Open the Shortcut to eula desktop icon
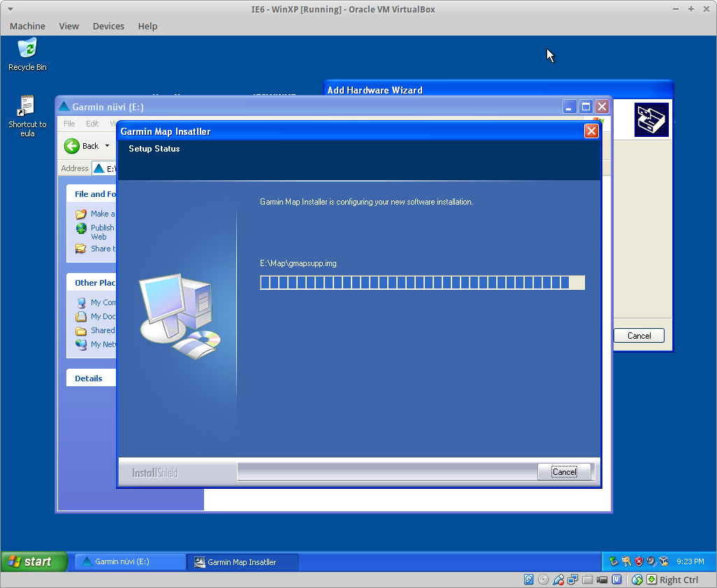717x588 pixels. coord(27,108)
